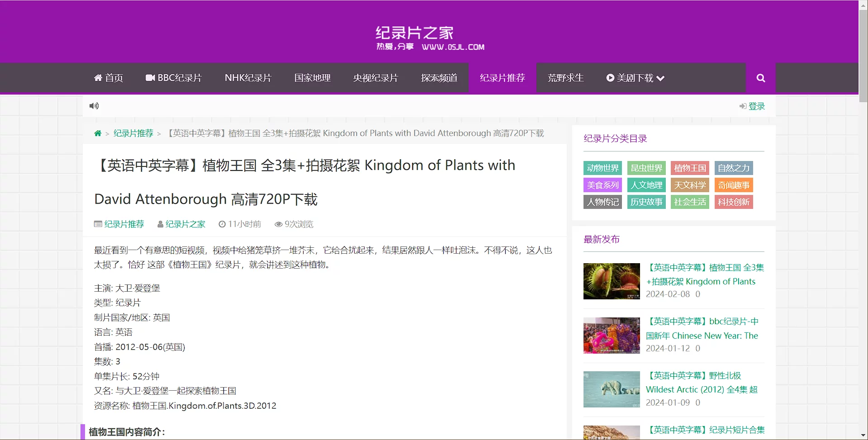Open the 荒野求生 menu item
Image resolution: width=868 pixels, height=440 pixels.
[565, 78]
